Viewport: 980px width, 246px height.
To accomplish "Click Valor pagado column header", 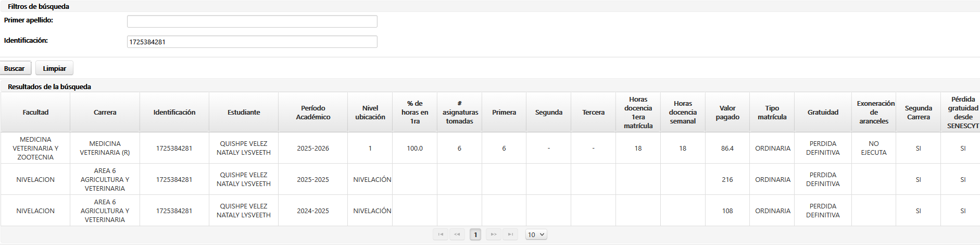I will [x=727, y=112].
